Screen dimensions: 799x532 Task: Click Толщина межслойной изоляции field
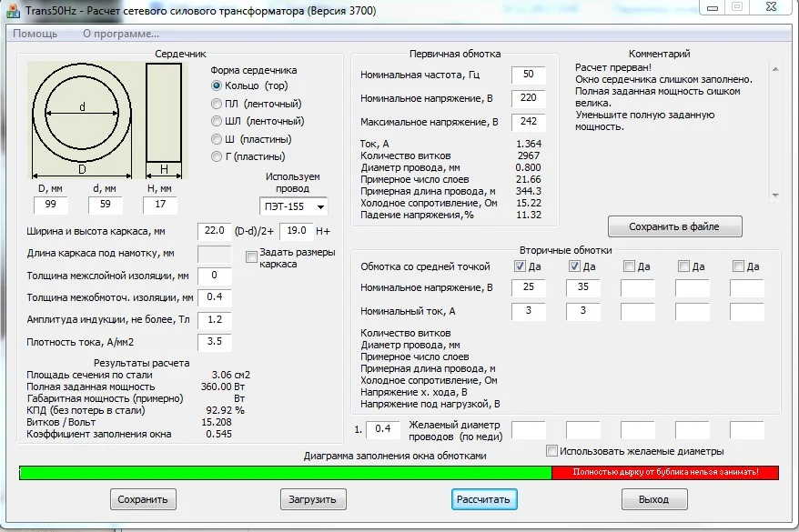(x=215, y=276)
